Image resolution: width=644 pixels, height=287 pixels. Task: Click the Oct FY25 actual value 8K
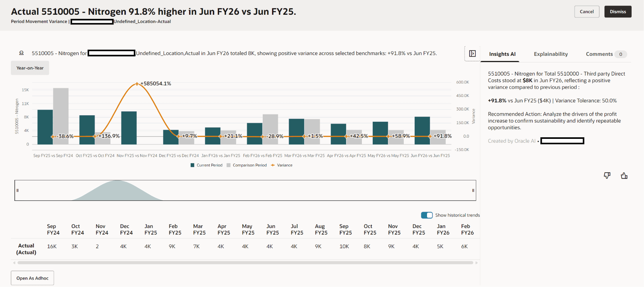click(367, 246)
